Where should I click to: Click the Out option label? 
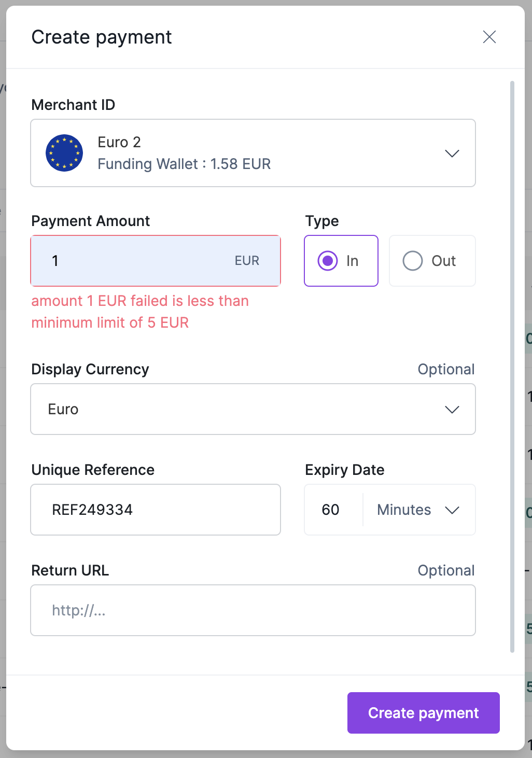click(444, 261)
